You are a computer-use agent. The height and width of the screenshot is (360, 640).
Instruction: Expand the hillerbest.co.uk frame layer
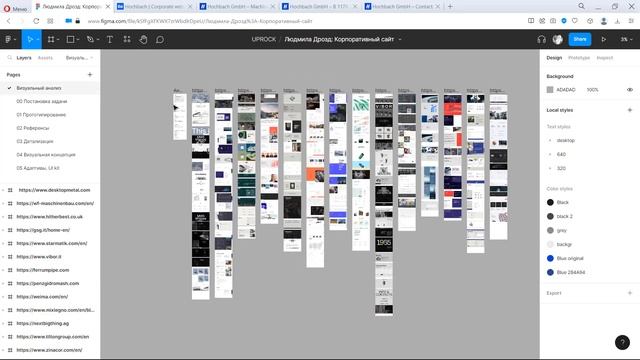pyautogui.click(x=4, y=217)
